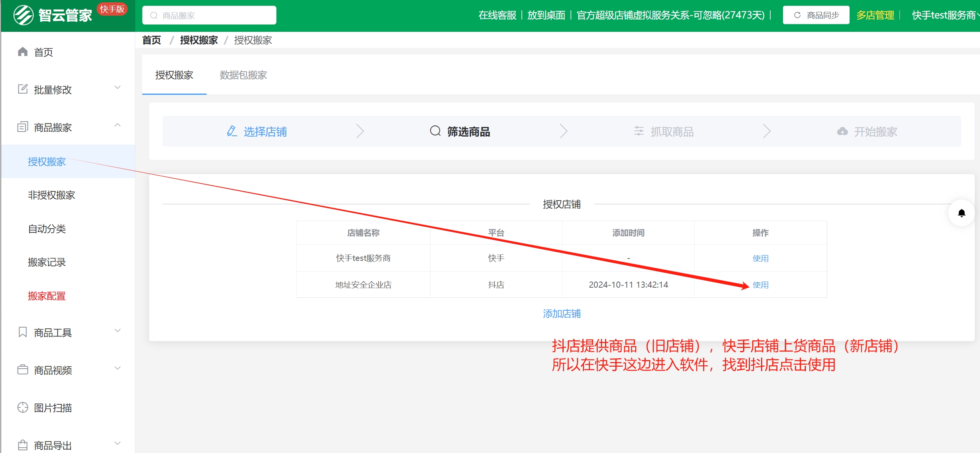This screenshot has width=980, height=453.
Task: Click the 筛选商品 step label
Action: pyautogui.click(x=469, y=132)
